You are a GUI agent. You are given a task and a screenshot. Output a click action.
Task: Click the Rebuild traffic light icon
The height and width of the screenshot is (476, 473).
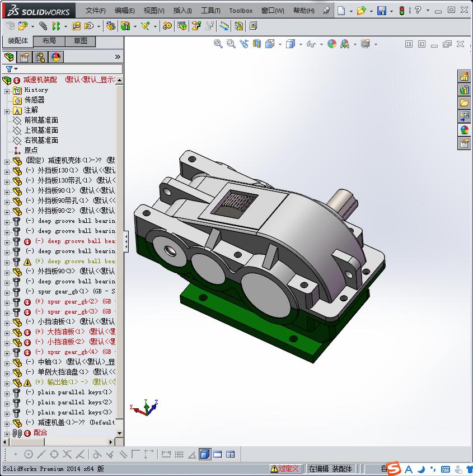[x=401, y=11]
